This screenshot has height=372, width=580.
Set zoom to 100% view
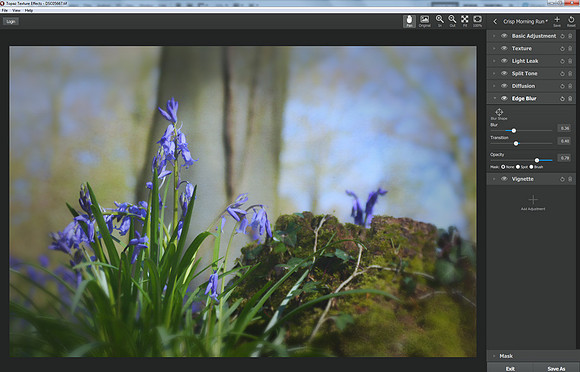(x=478, y=21)
